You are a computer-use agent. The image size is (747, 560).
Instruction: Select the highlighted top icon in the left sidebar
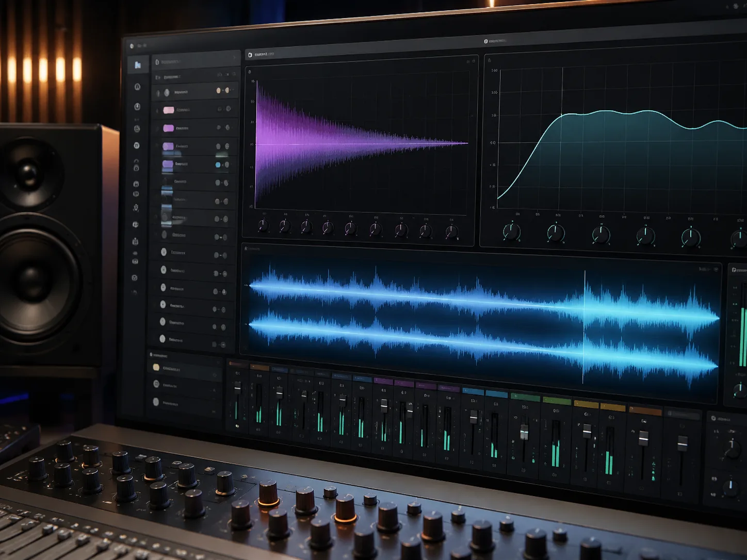[x=138, y=64]
